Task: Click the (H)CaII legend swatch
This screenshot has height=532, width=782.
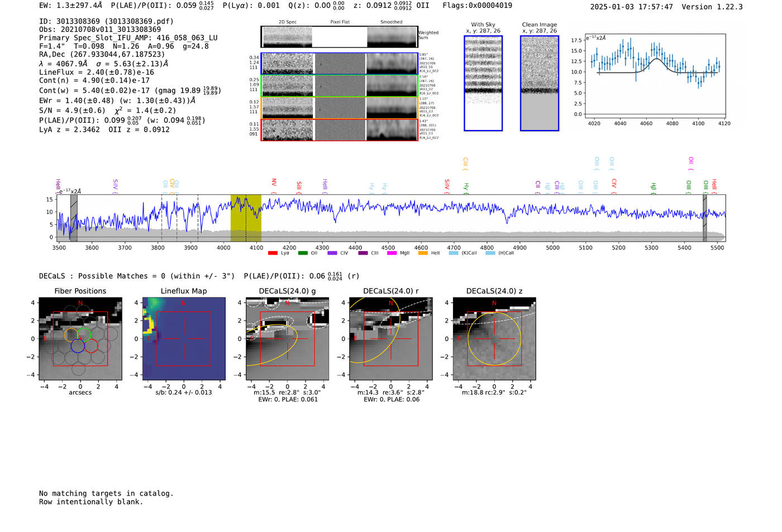Action: tap(490, 253)
